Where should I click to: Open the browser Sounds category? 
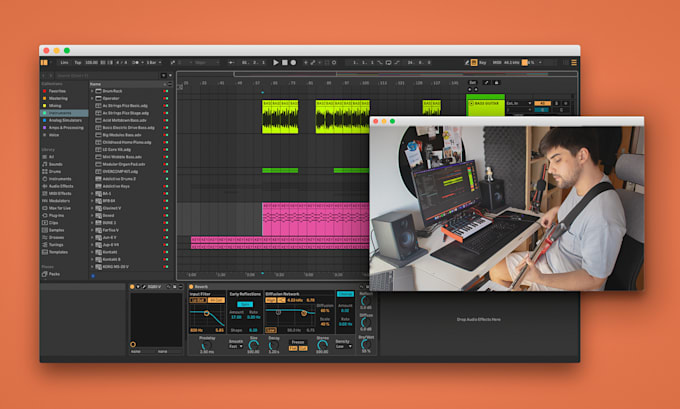[x=52, y=164]
